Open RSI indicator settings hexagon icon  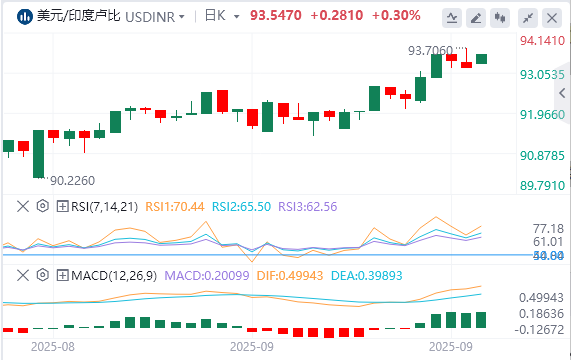pyautogui.click(x=43, y=206)
